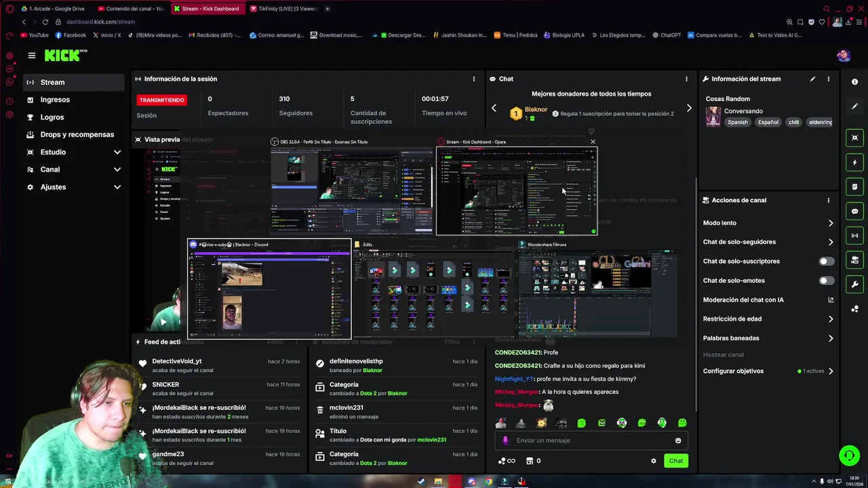Edit stream info with pencil icon
This screenshot has width=868, height=488.
812,79
